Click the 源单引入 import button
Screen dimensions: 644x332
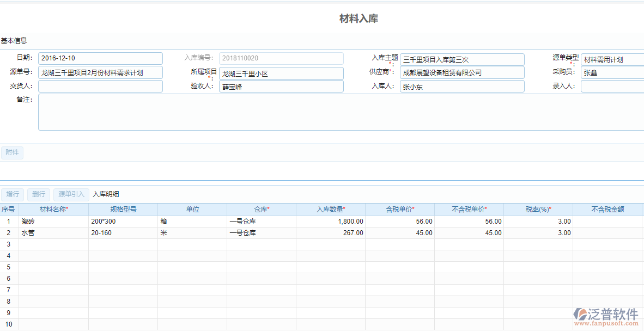(70, 194)
